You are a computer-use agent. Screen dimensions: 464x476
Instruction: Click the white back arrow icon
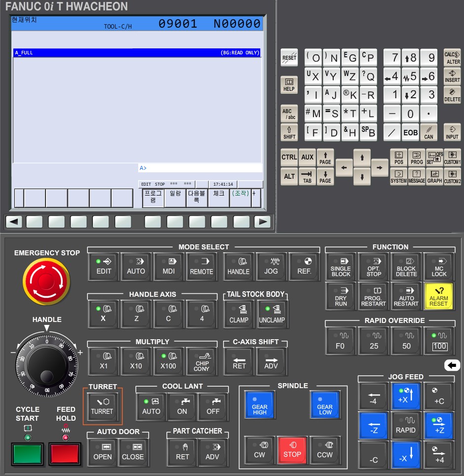point(452,365)
